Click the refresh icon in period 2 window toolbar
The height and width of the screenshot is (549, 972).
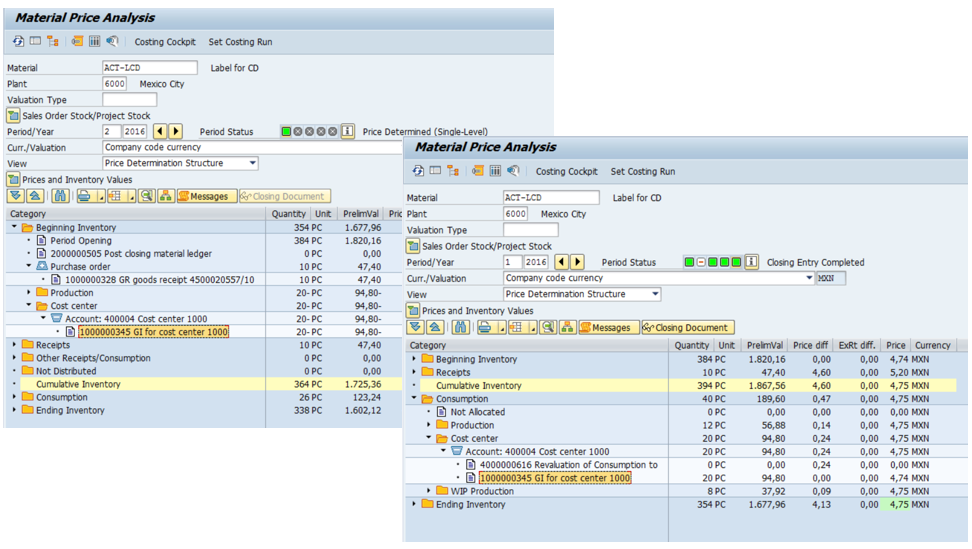(x=18, y=42)
